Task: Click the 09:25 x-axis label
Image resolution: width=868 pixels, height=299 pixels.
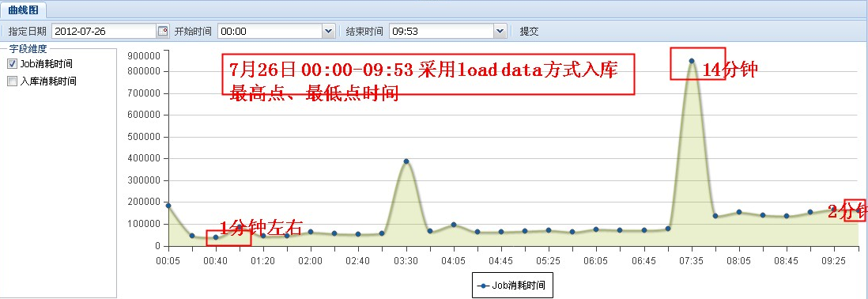Action: click(834, 260)
